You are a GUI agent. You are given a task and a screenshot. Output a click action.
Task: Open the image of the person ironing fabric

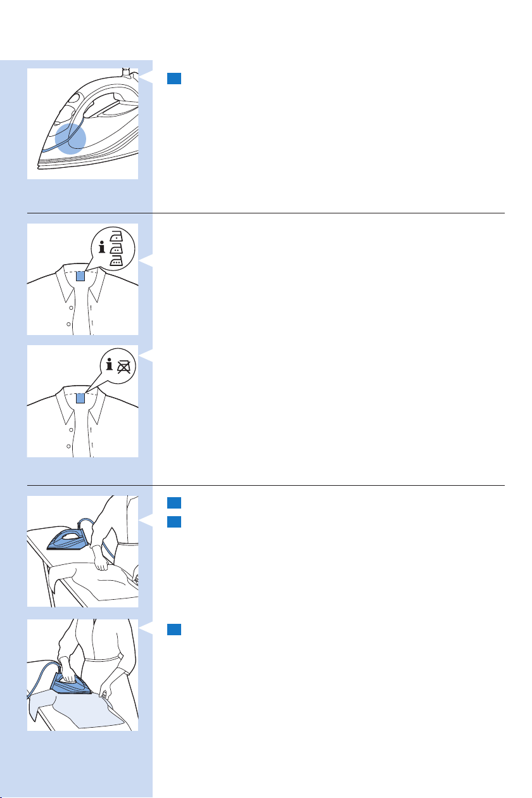pyautogui.click(x=82, y=675)
